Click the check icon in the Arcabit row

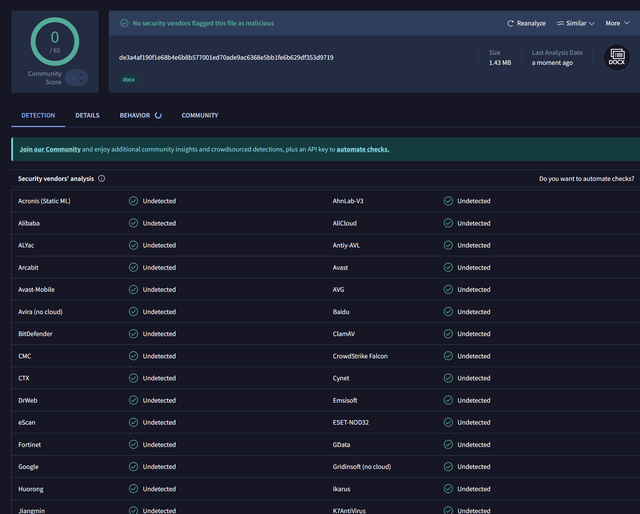(133, 267)
